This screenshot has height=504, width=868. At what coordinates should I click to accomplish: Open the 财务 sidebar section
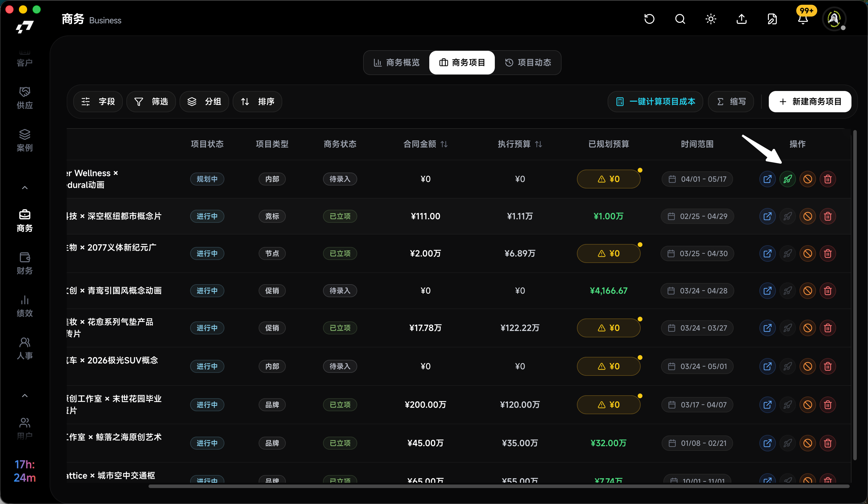click(25, 264)
